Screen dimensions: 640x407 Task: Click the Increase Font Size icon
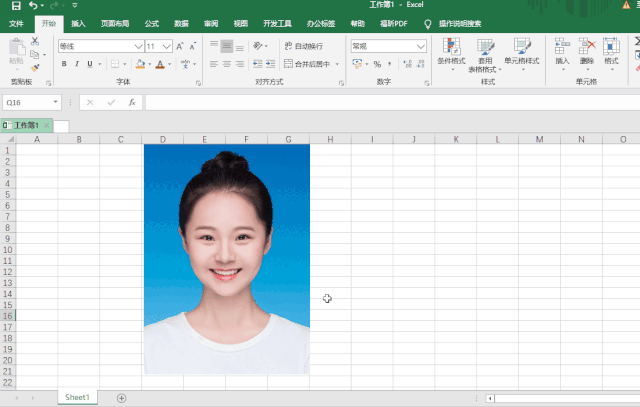coord(180,46)
